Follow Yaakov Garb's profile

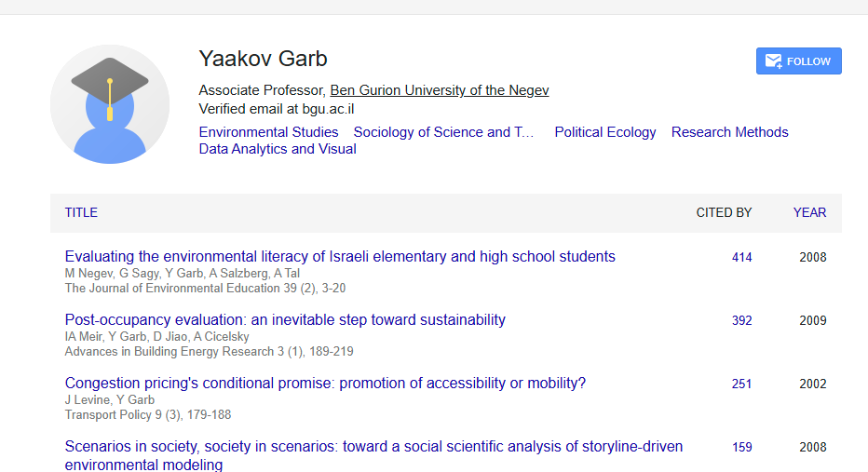pyautogui.click(x=799, y=61)
